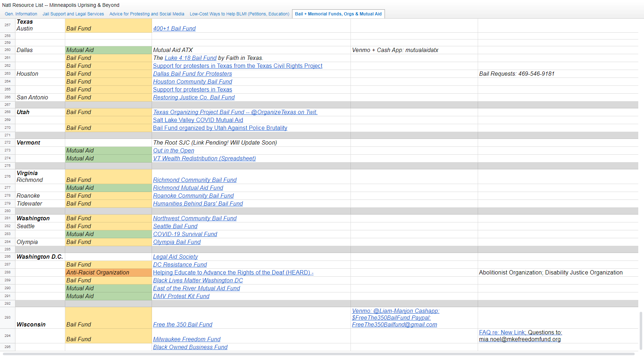The height and width of the screenshot is (357, 644).
Task: Select the Texas Austin location cell
Action: 40,25
